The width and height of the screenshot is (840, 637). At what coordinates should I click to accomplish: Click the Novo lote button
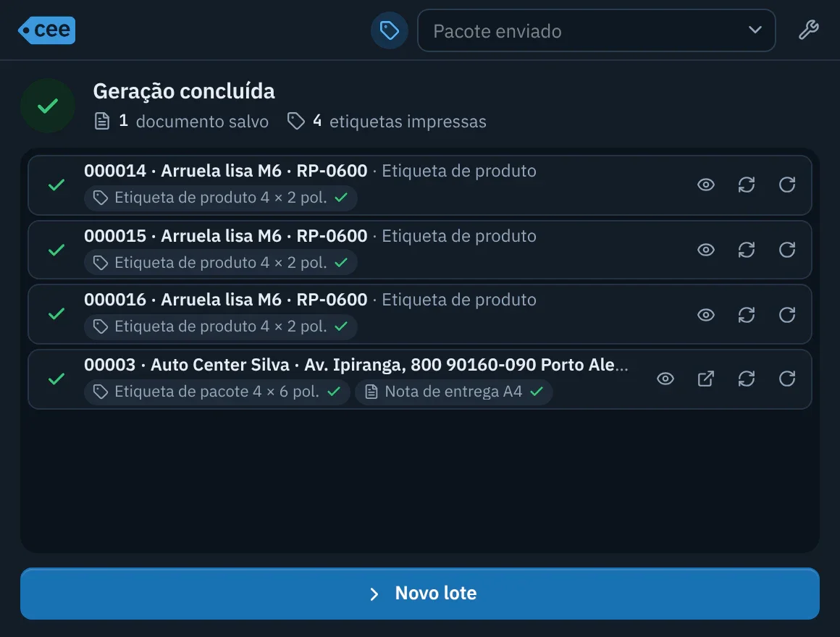point(419,593)
